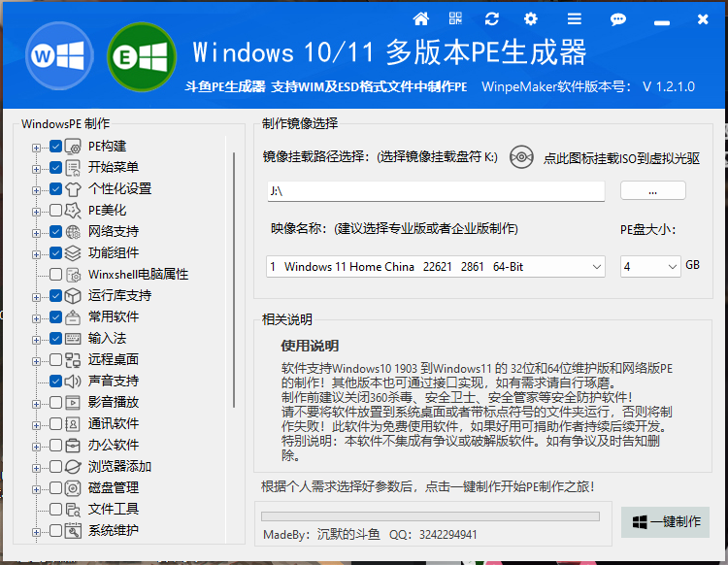Click 点此图标挂载ISO到虚拟光驱 text link

click(x=621, y=158)
